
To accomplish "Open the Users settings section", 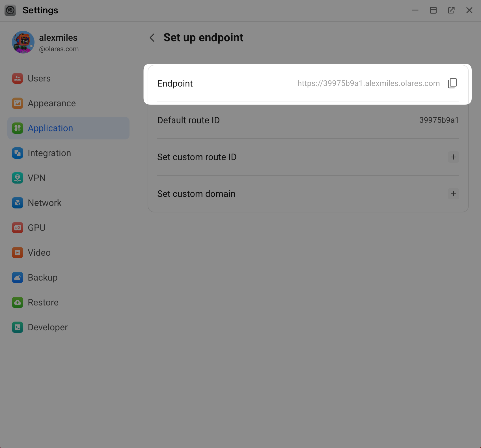I will [x=39, y=78].
